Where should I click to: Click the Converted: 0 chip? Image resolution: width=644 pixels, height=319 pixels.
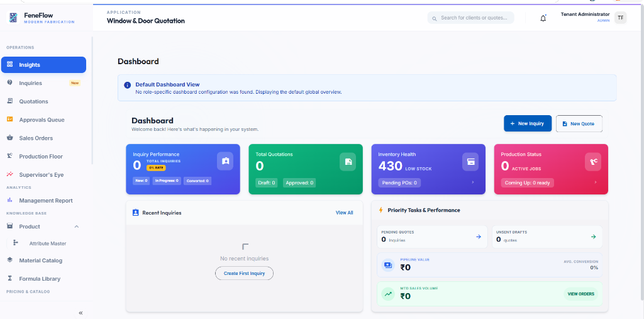tap(197, 181)
